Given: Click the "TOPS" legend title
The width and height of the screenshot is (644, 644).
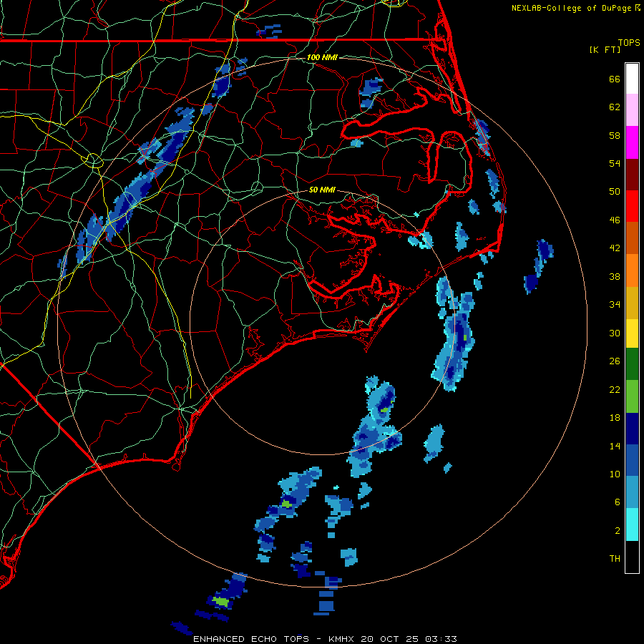Looking at the screenshot, I should tap(629, 42).
